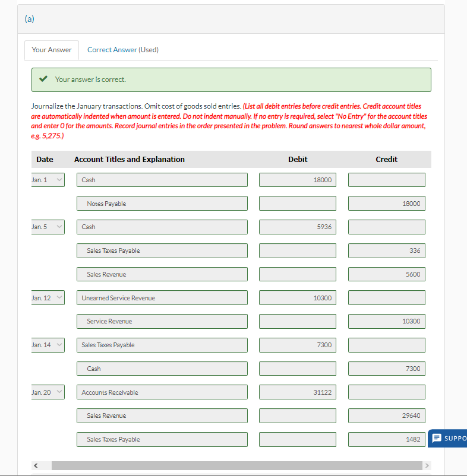The width and height of the screenshot is (467, 476).
Task: Click the credit field showing 336
Action: tap(386, 250)
